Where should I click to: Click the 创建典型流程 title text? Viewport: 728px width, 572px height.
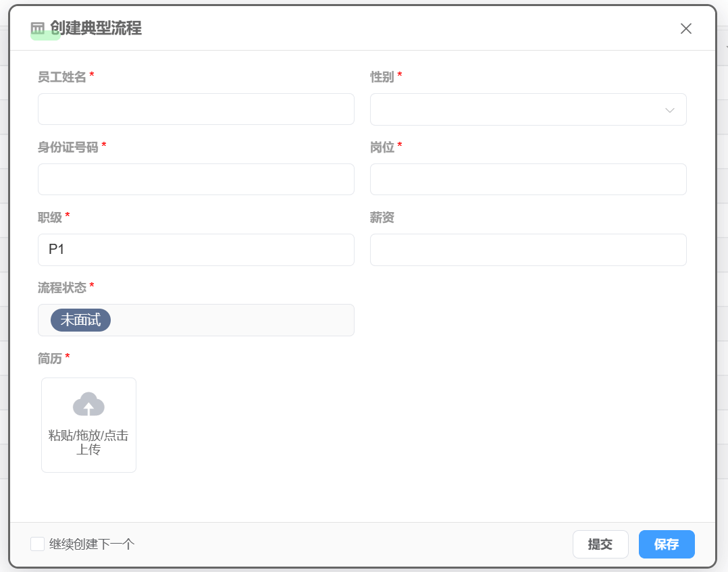click(x=96, y=28)
